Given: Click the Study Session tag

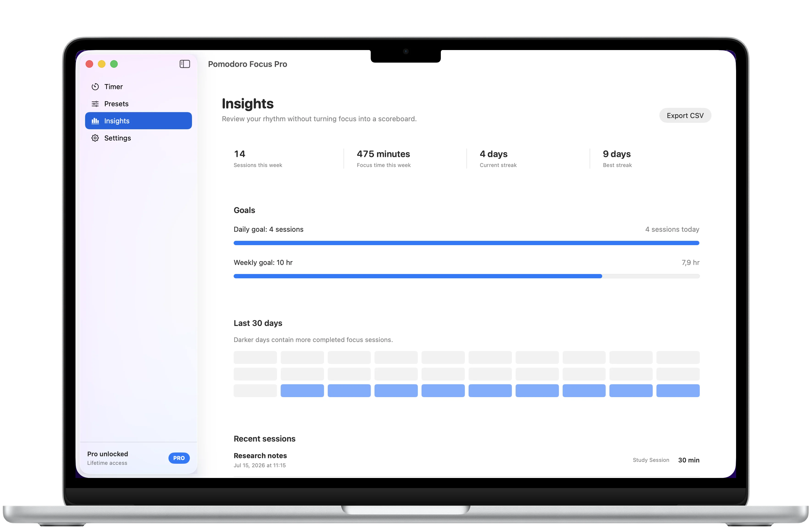Looking at the screenshot, I should tap(651, 460).
